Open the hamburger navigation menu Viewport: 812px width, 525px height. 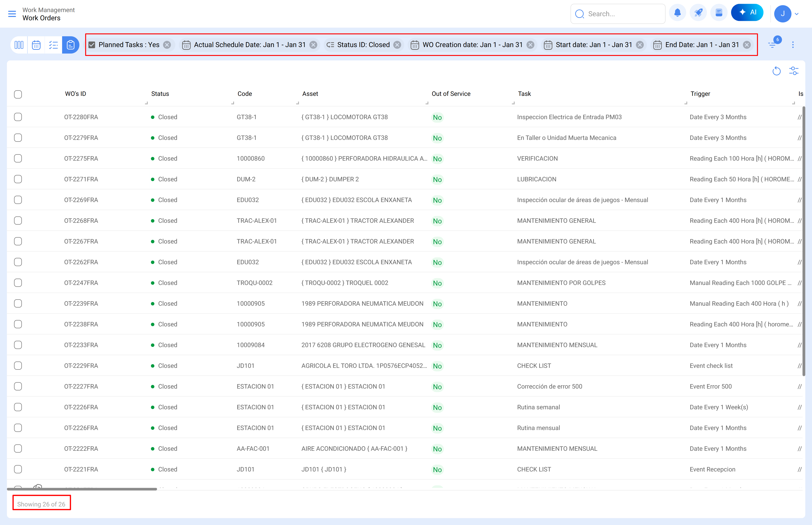(x=12, y=14)
